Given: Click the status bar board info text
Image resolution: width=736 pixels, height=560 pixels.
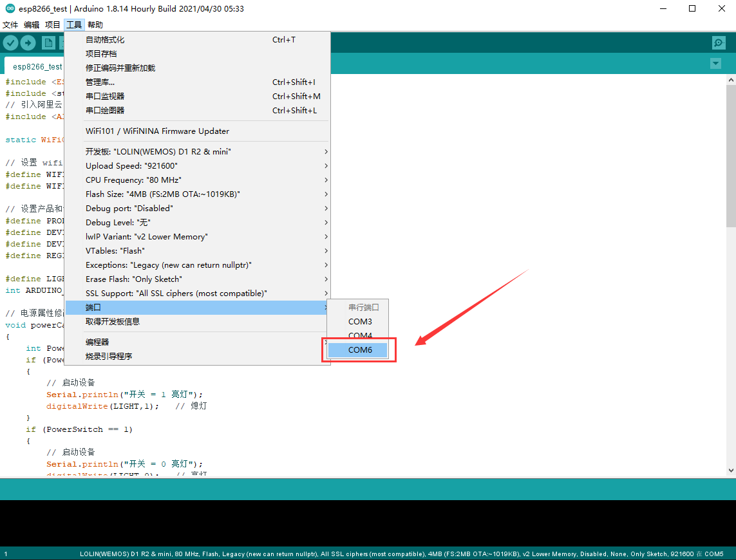Looking at the screenshot, I should [x=401, y=554].
